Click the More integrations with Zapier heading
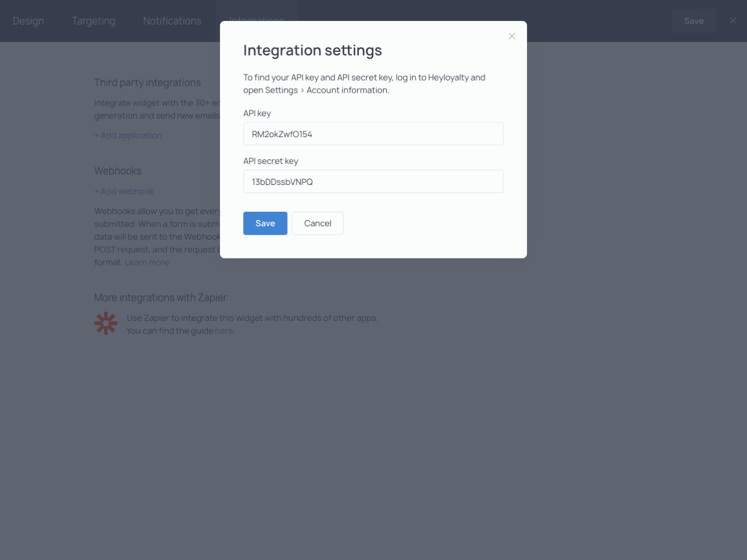 click(160, 297)
